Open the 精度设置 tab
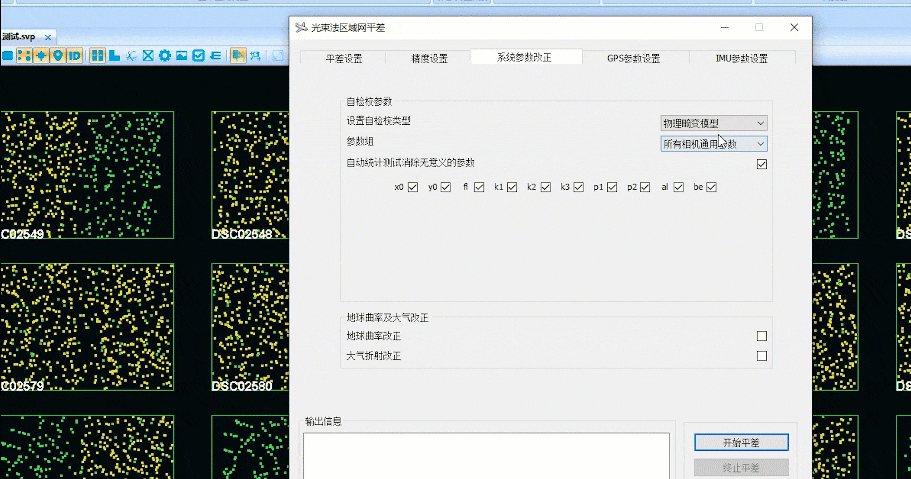The height and width of the screenshot is (479, 911). [429, 58]
